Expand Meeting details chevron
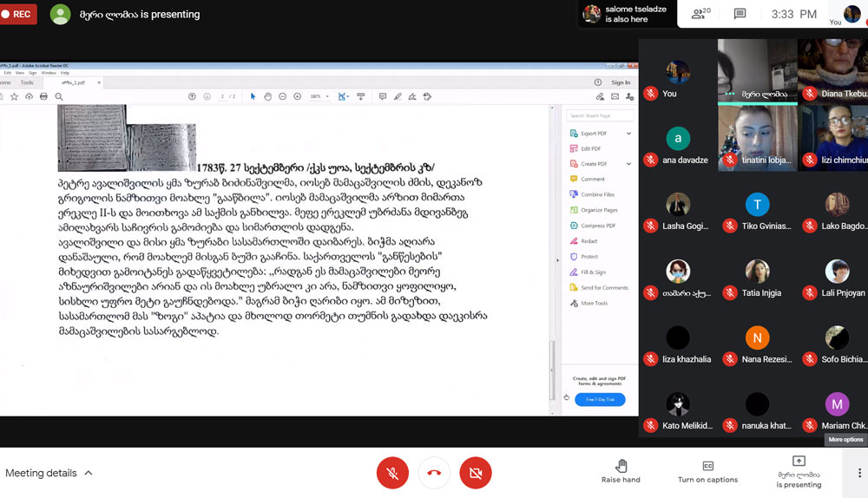Viewport: 868px width, 498px height. click(89, 473)
